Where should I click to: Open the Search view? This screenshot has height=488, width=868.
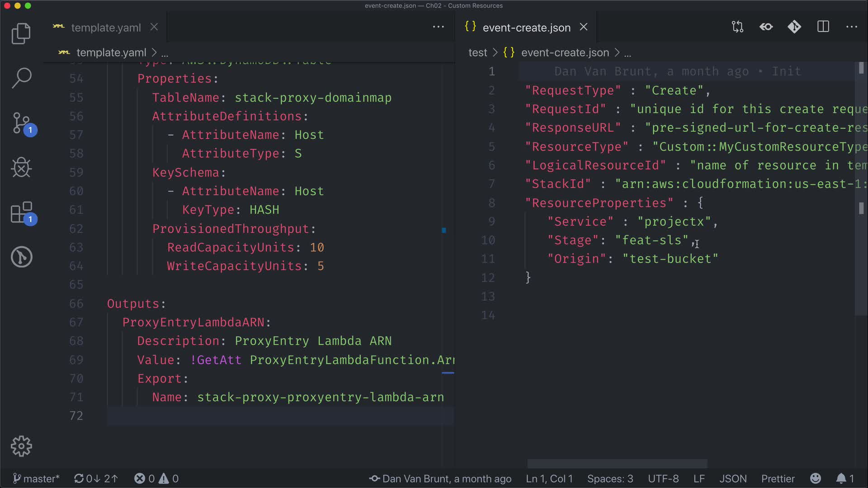click(21, 78)
